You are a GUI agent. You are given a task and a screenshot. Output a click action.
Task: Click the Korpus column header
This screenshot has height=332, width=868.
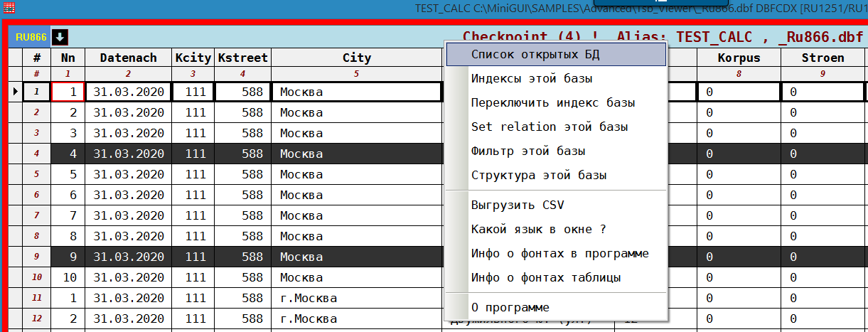pyautogui.click(x=739, y=58)
